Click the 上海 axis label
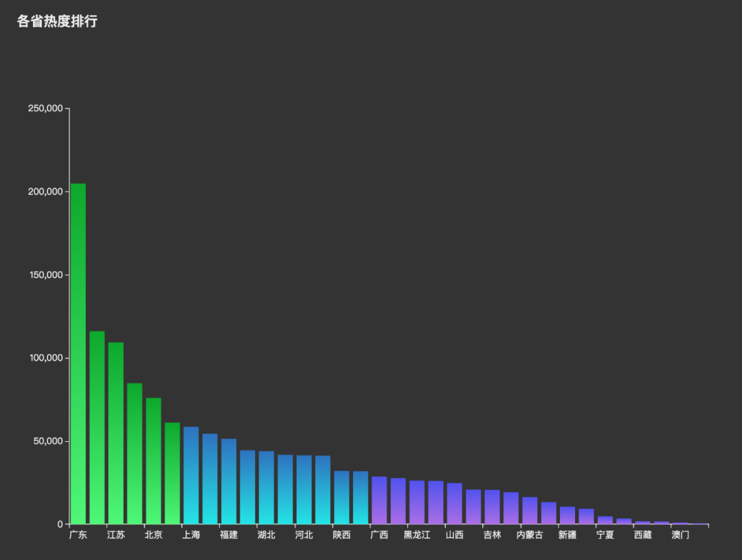This screenshot has height=560, width=742. coord(191,535)
